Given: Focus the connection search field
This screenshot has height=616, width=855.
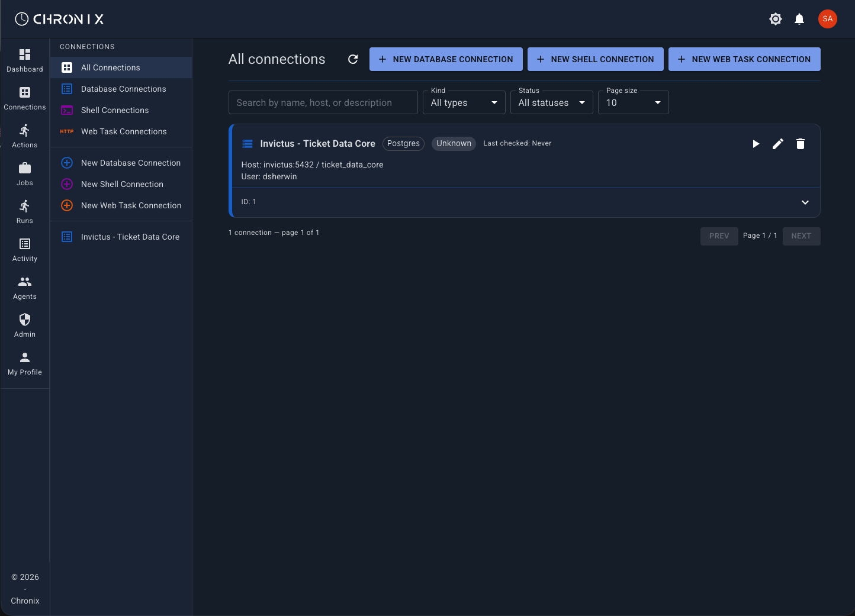Looking at the screenshot, I should pos(323,102).
